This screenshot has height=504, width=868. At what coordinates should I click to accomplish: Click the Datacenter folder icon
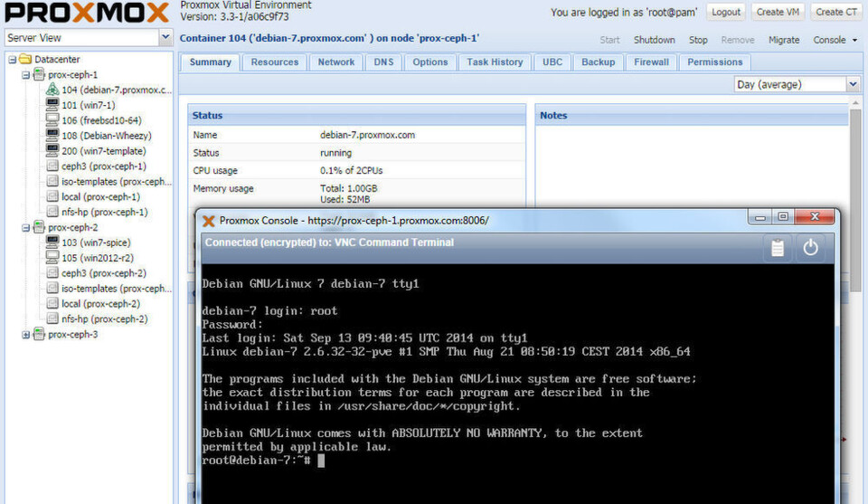(x=25, y=59)
